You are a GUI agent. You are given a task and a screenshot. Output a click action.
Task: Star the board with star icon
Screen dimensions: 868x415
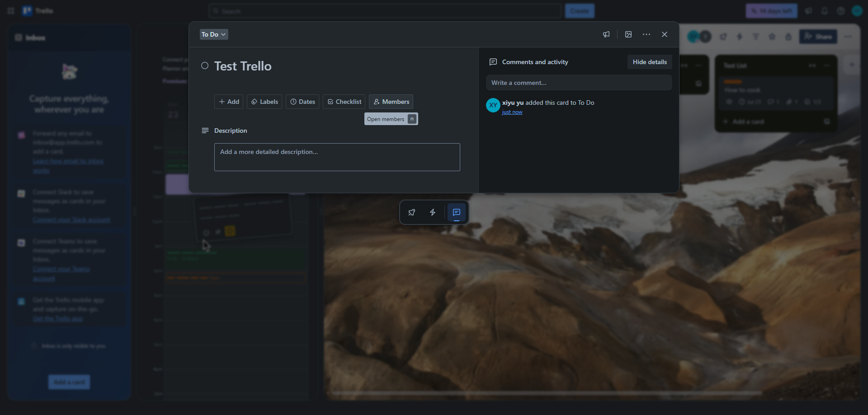772,37
